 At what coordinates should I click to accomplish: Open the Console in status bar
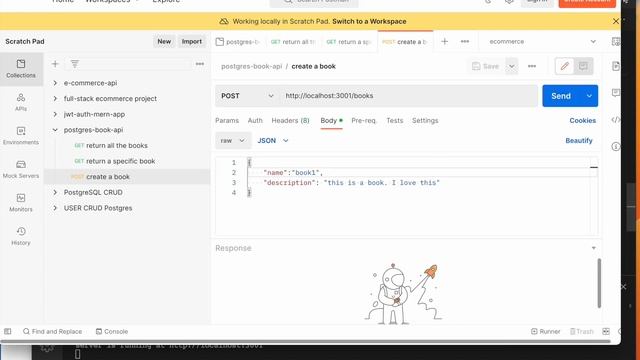pyautogui.click(x=112, y=331)
